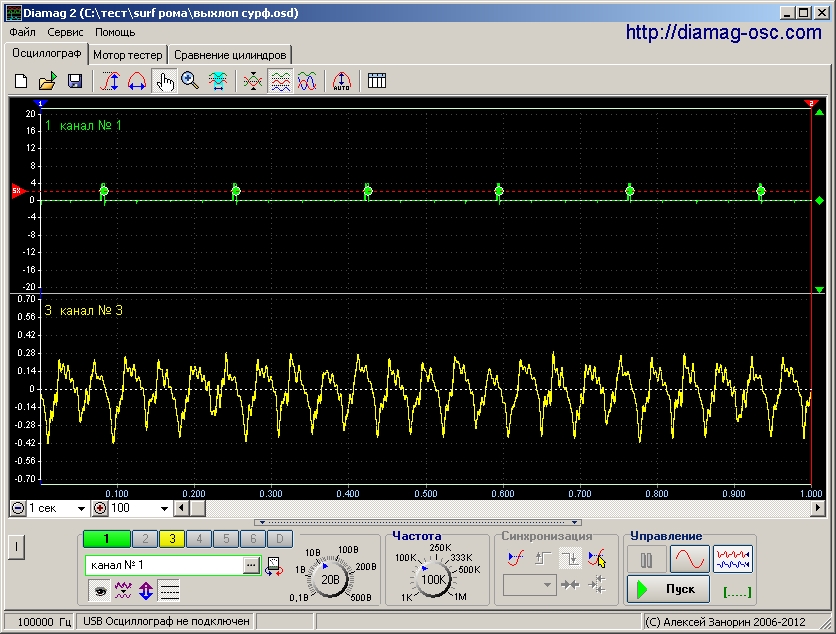This screenshot has height=634, width=836.
Task: Open the synchronization source dropdown
Action: click(x=529, y=585)
